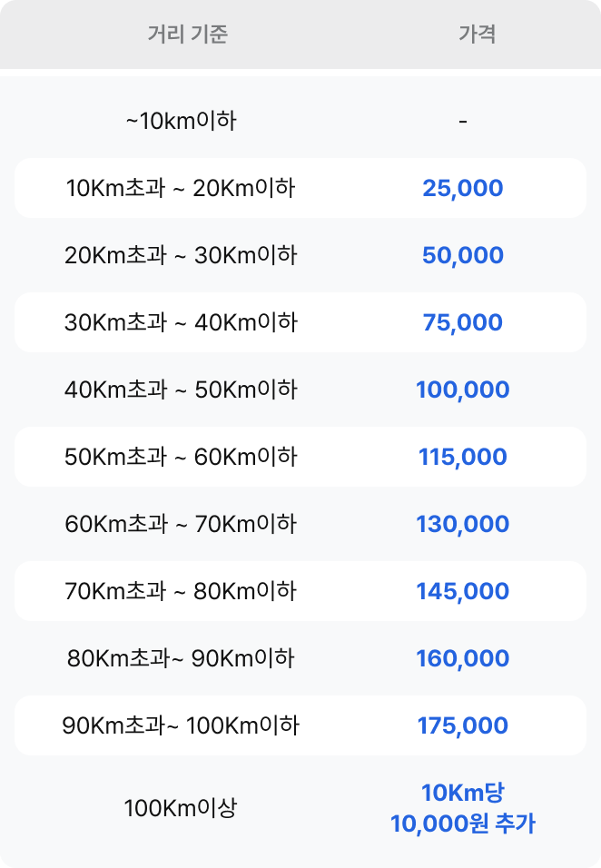Click the 10Km당 10,000원 추가 text
The height and width of the screenshot is (868, 601).
[462, 807]
